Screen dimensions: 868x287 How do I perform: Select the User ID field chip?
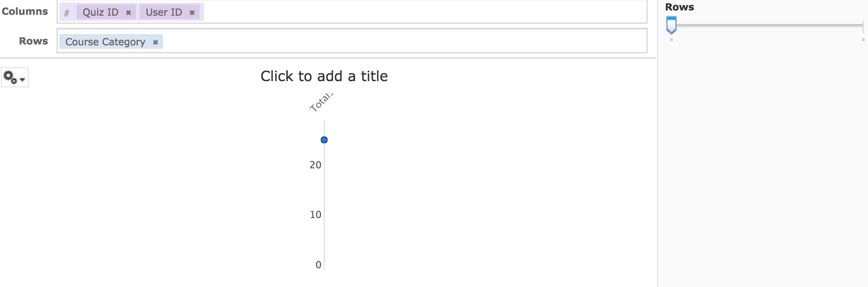(x=164, y=12)
